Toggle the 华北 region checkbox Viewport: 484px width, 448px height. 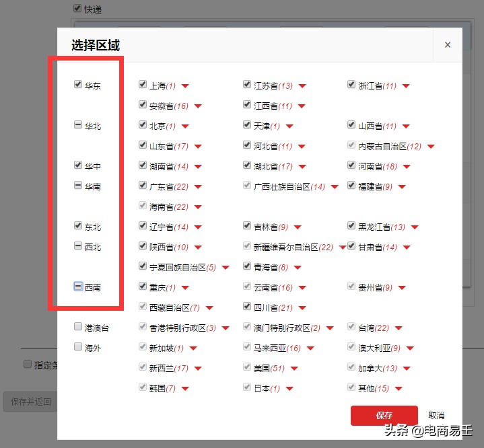pyautogui.click(x=78, y=124)
